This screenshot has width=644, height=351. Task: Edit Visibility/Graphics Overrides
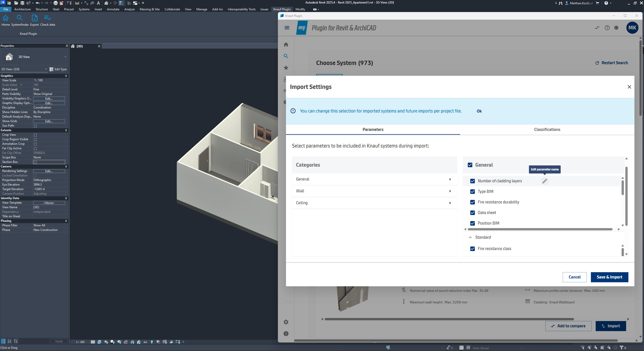click(49, 99)
